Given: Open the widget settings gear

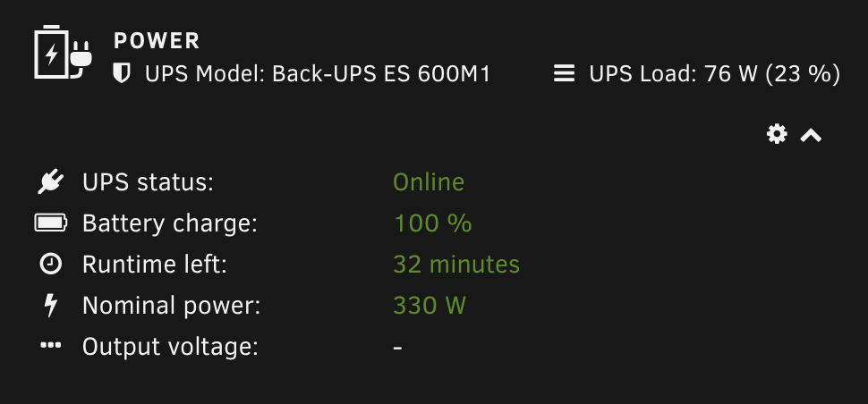Looking at the screenshot, I should pos(778,134).
